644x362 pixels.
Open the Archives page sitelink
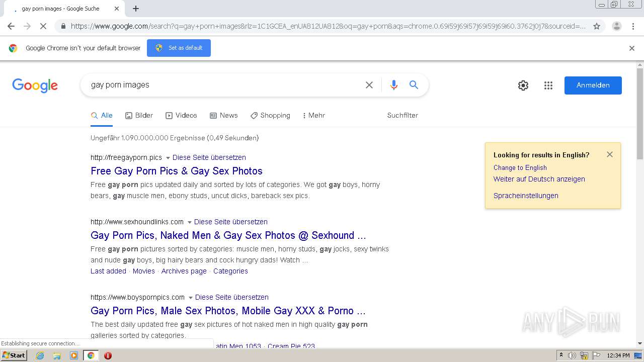coord(184,271)
